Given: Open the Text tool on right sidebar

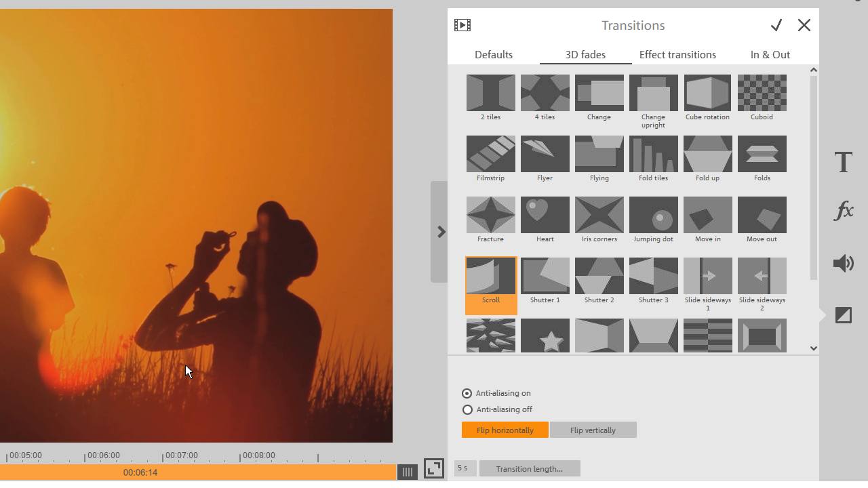Looking at the screenshot, I should pos(844,163).
